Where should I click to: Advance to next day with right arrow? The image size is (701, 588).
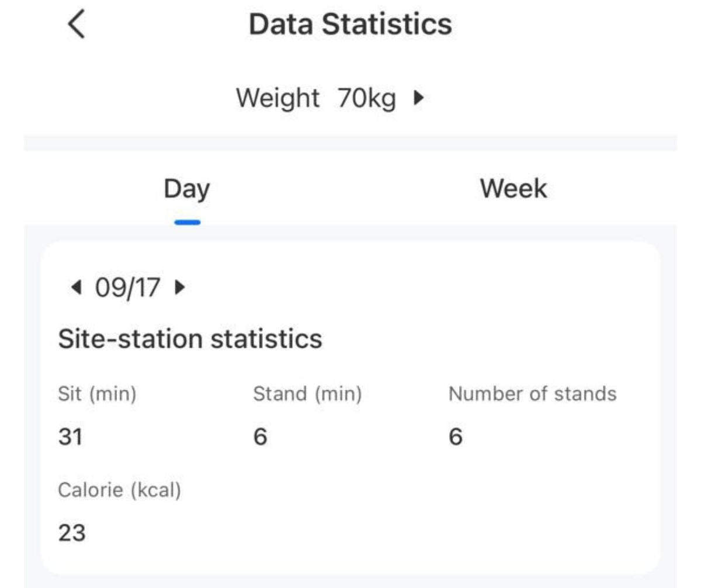(x=180, y=287)
